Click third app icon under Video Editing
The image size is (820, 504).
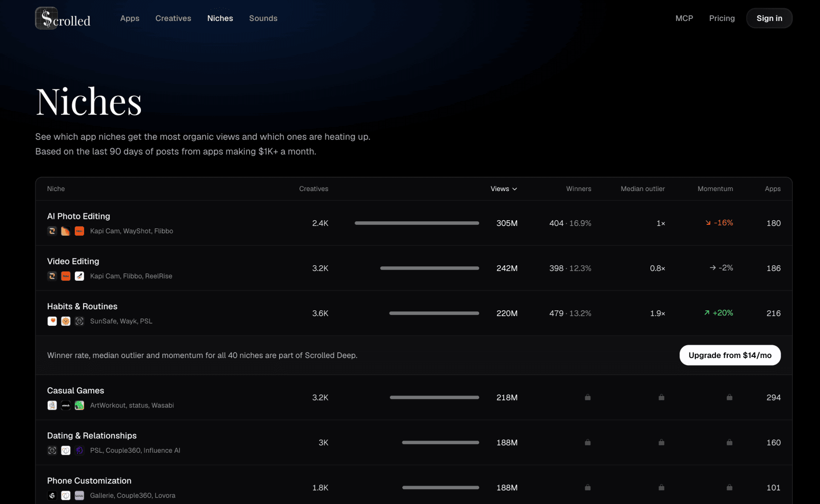[79, 276]
